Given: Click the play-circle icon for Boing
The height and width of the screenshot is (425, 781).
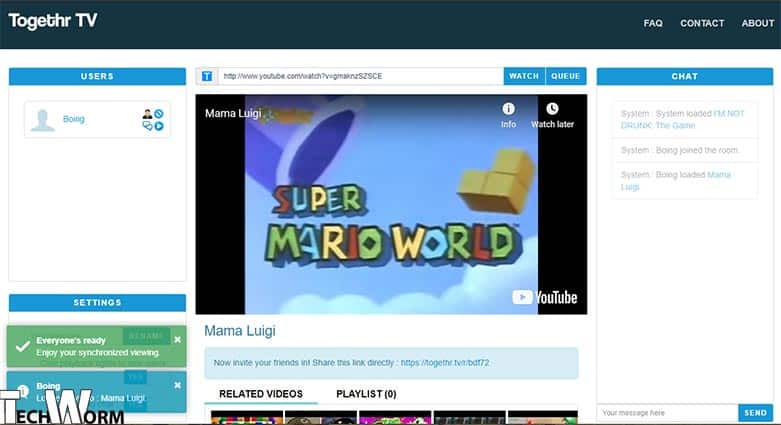Looking at the screenshot, I should [x=159, y=126].
